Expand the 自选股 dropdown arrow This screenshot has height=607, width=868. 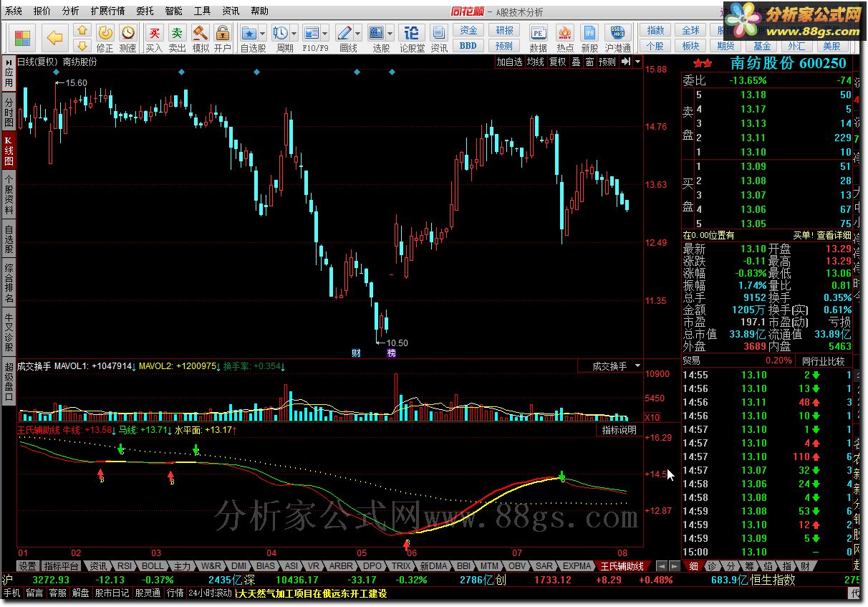point(263,34)
